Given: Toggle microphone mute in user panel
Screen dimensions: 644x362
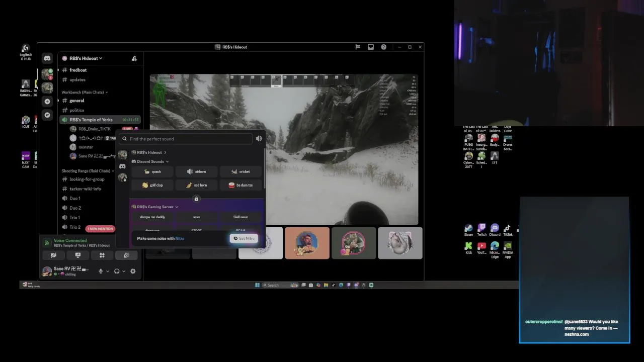Looking at the screenshot, I should (101, 271).
